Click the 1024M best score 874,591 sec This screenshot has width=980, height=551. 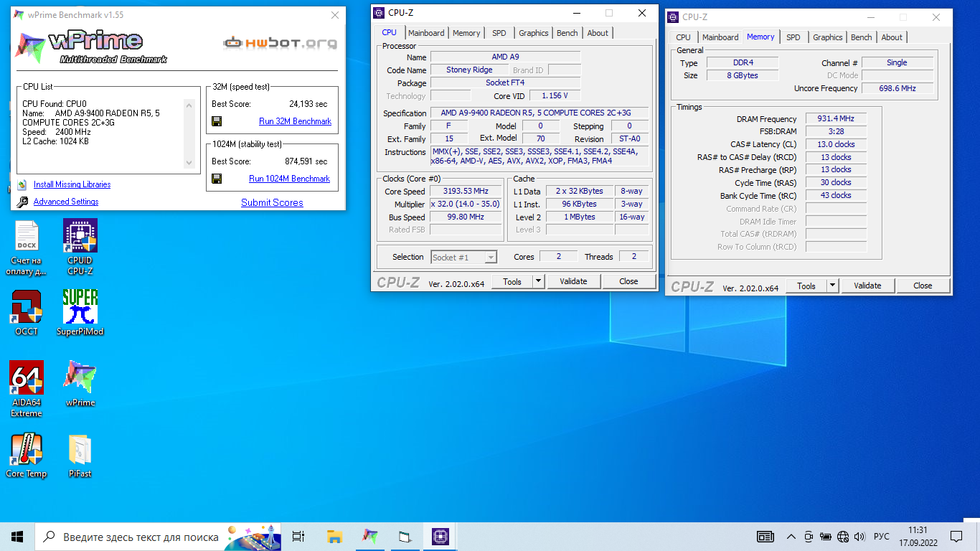coord(306,161)
